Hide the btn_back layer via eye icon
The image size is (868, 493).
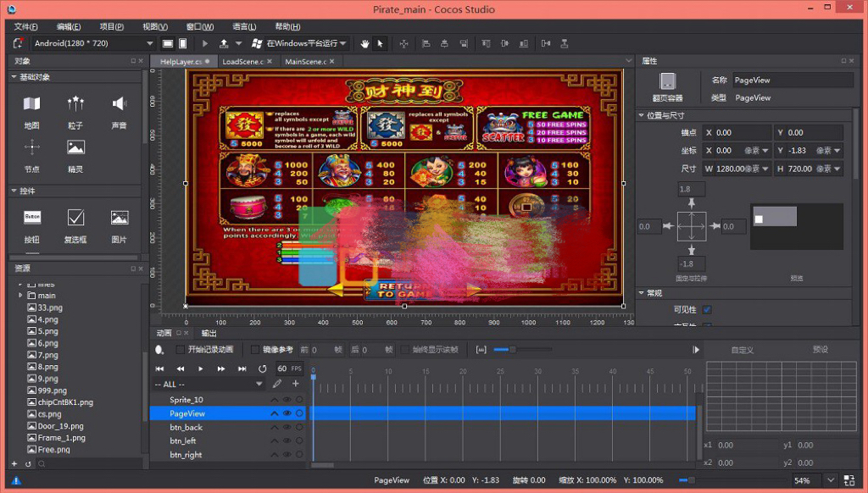(x=287, y=428)
